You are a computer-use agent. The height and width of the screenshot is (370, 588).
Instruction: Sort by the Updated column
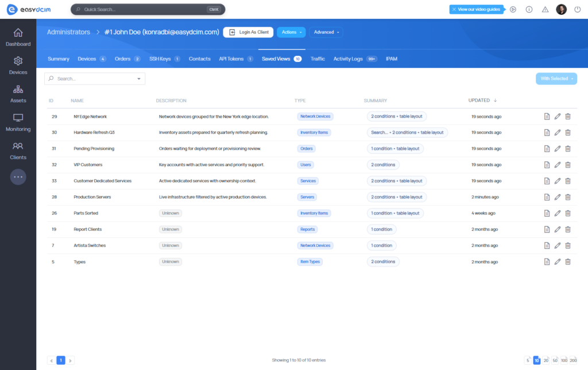tap(482, 100)
